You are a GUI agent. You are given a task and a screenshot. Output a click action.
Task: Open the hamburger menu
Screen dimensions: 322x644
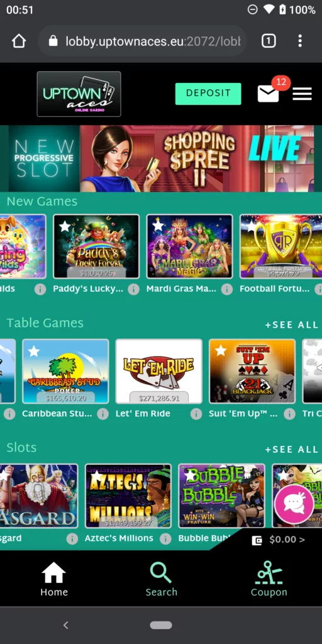[x=302, y=94]
